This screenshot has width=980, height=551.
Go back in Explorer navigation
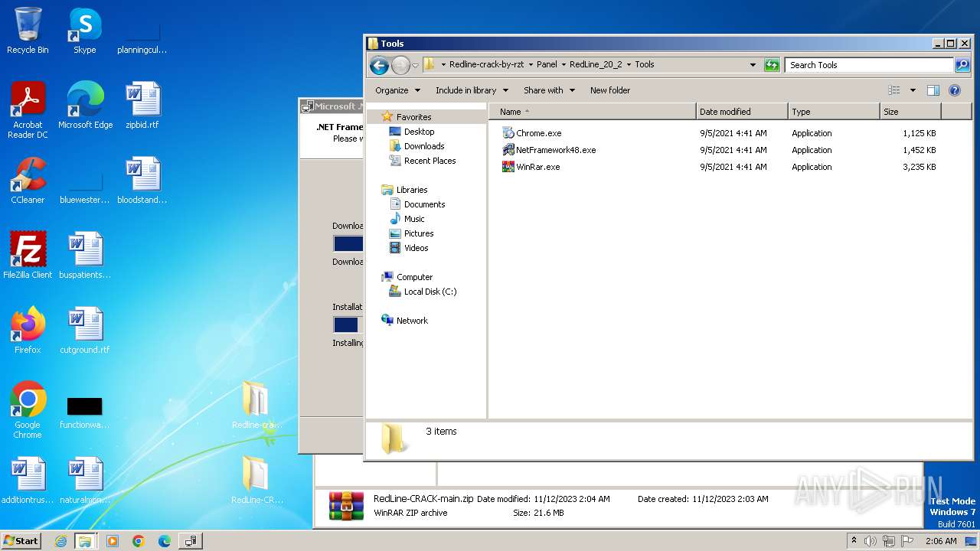[x=379, y=65]
